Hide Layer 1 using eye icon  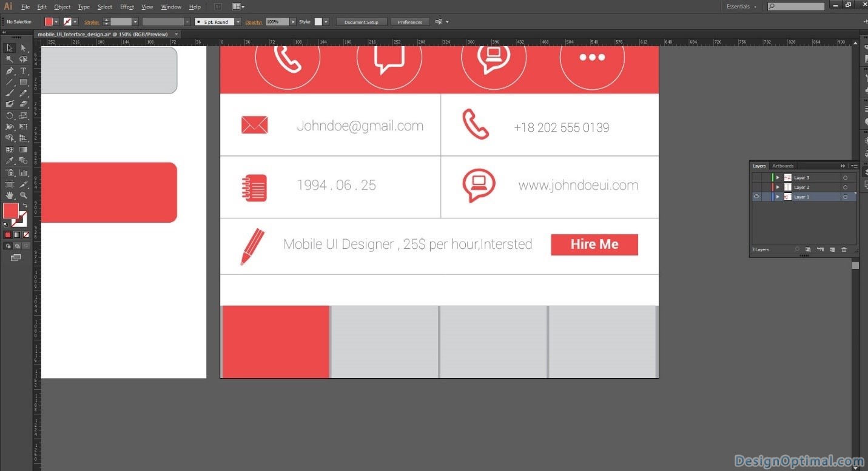pyautogui.click(x=756, y=197)
